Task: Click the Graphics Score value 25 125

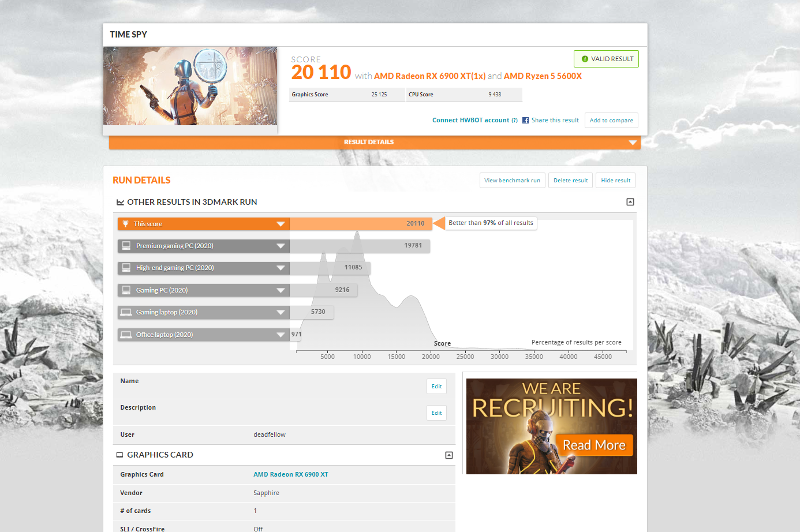Action: point(379,95)
